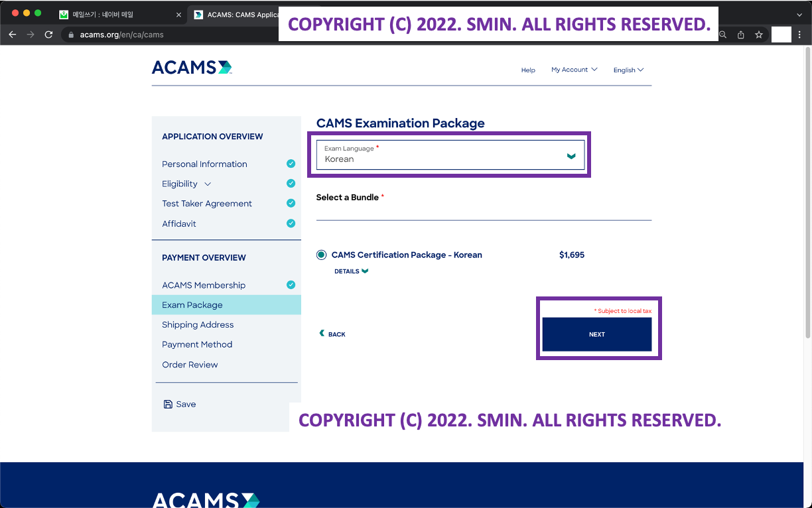This screenshot has width=812, height=508.
Task: Click the Save floppy disk icon
Action: pyautogui.click(x=168, y=404)
